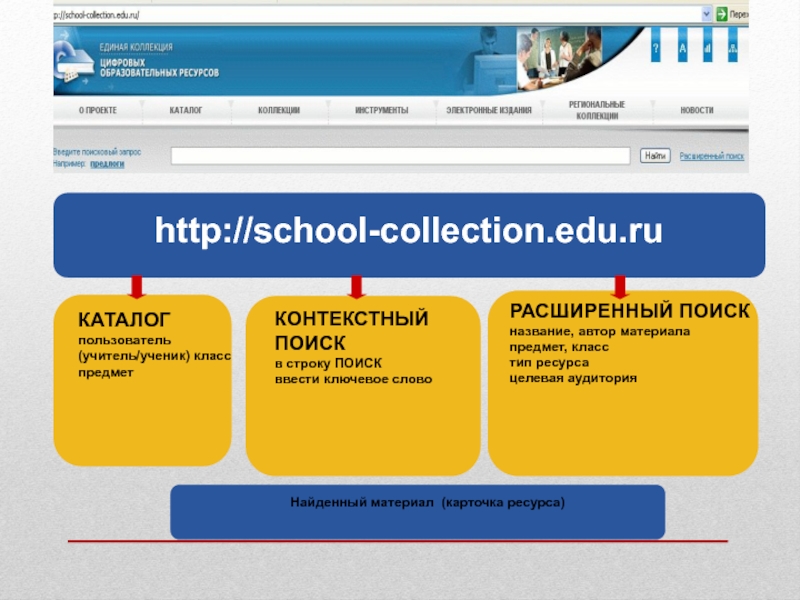The width and height of the screenshot is (800, 600).
Task: Click the text 'тип ресурса'
Action: [x=549, y=363]
